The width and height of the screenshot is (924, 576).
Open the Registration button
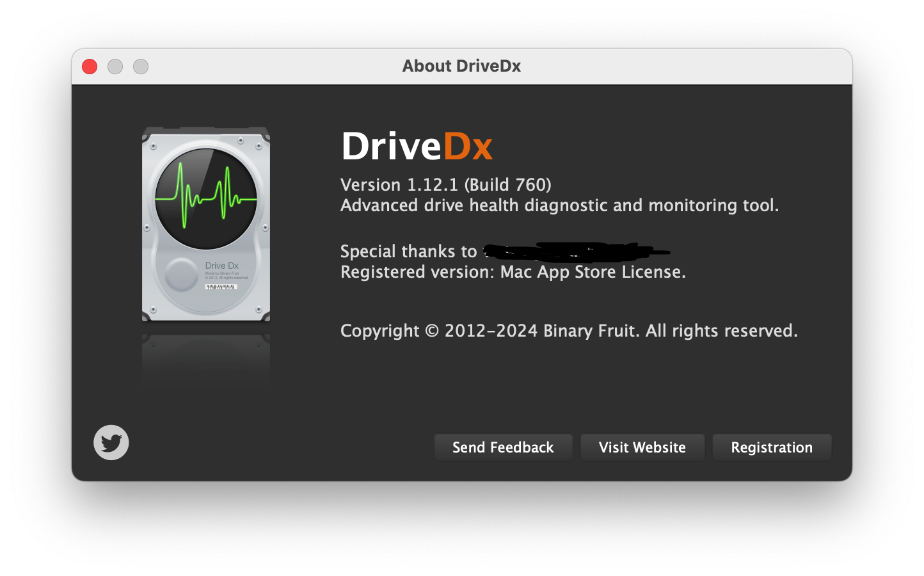pyautogui.click(x=772, y=447)
